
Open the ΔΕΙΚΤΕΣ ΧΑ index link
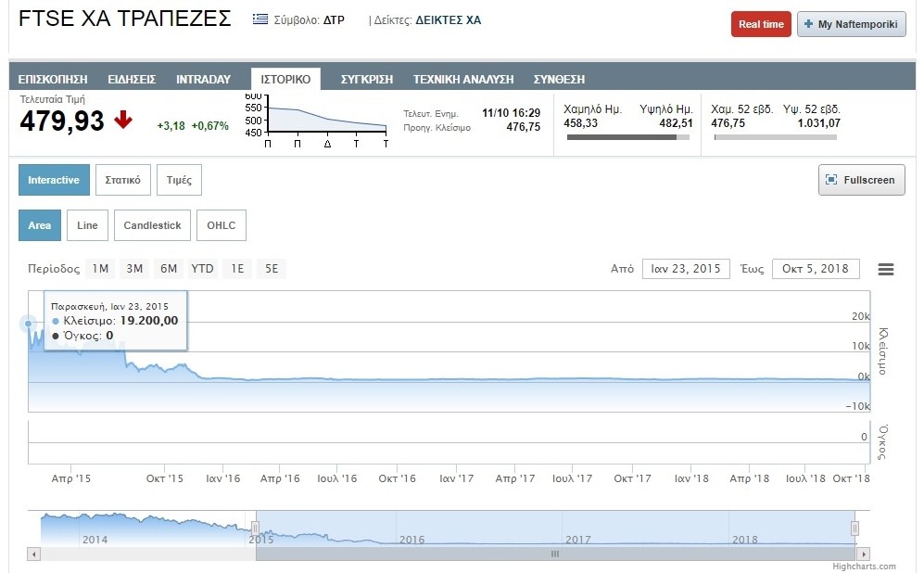pyautogui.click(x=448, y=19)
